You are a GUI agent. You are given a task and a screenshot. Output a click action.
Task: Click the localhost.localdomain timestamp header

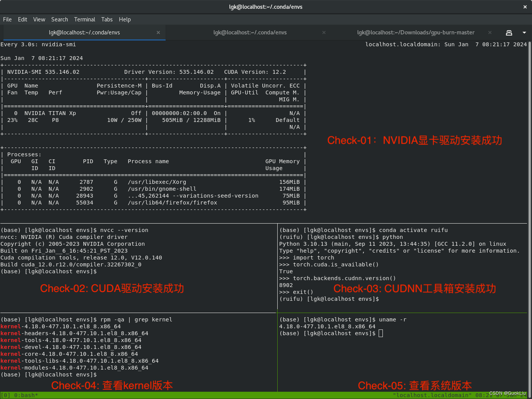446,44
